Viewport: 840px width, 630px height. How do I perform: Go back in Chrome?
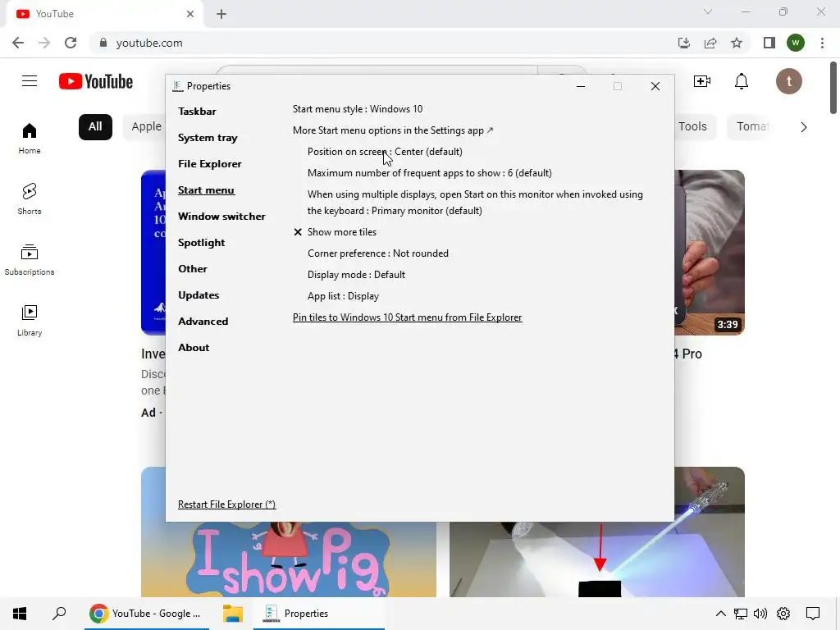tap(18, 43)
